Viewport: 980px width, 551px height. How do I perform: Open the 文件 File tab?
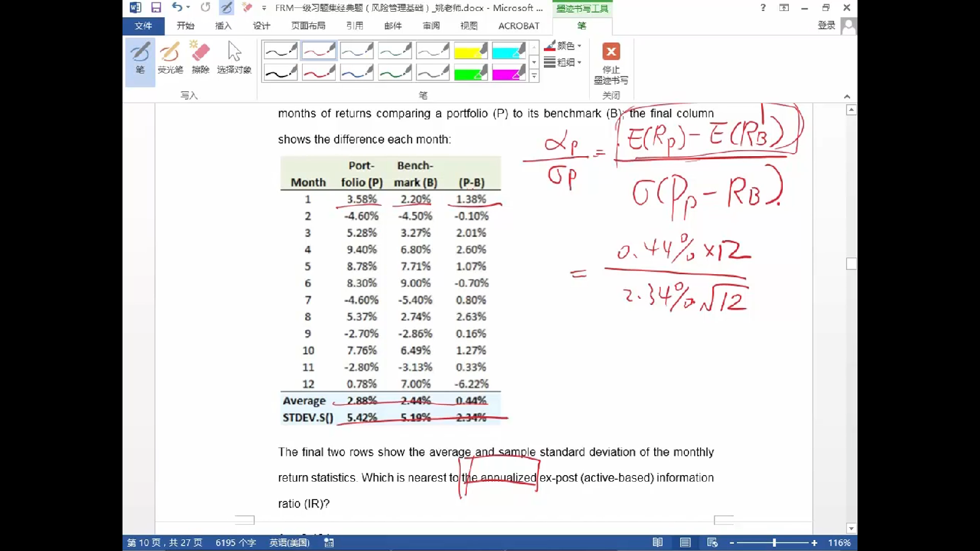pyautogui.click(x=143, y=26)
